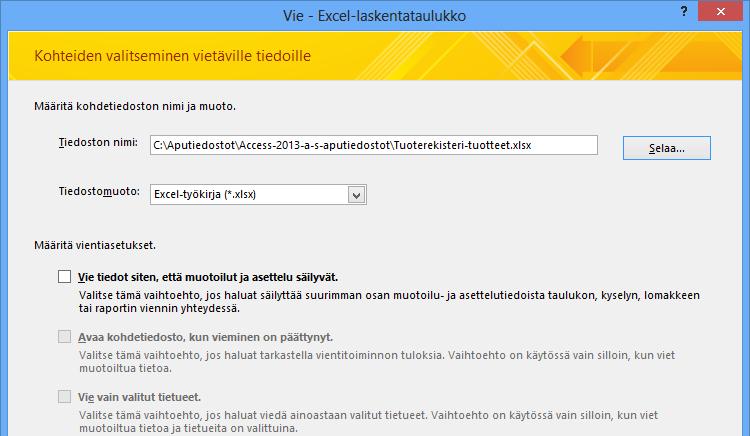This screenshot has width=750, height=436.
Task: Click the Selaa... browse button
Action: [x=666, y=148]
